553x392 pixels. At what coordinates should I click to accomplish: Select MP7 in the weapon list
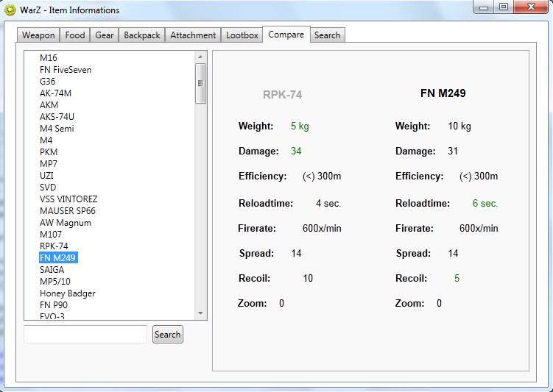[x=49, y=164]
